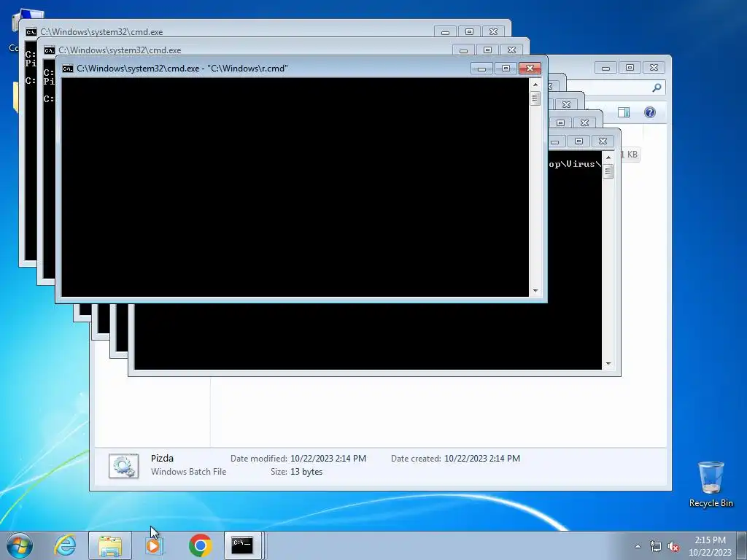Maximize the second cmd.exe window
The image size is (747, 560).
(487, 50)
